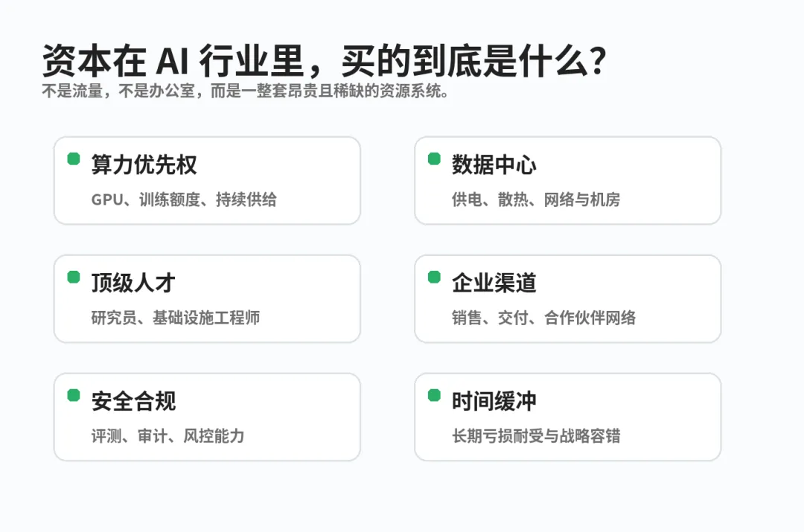Click the green dot beside 安全合规
804x532 pixels.
tap(74, 396)
